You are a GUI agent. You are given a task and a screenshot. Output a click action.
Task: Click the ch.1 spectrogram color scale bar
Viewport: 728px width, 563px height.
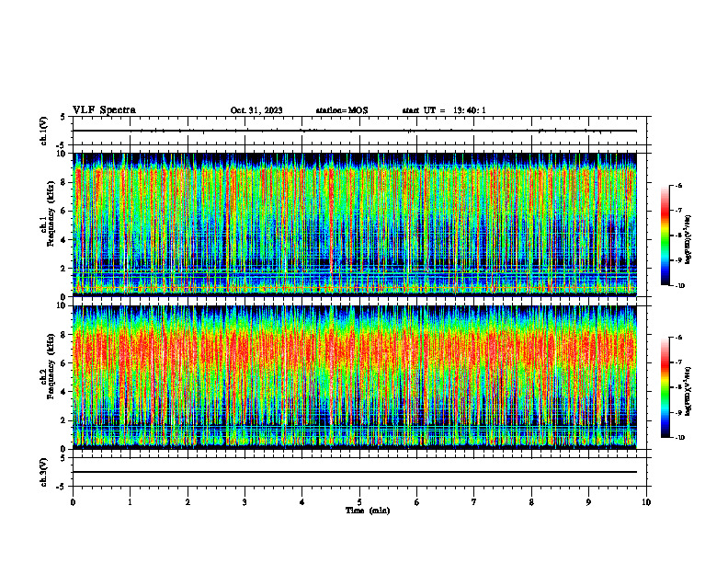click(665, 236)
